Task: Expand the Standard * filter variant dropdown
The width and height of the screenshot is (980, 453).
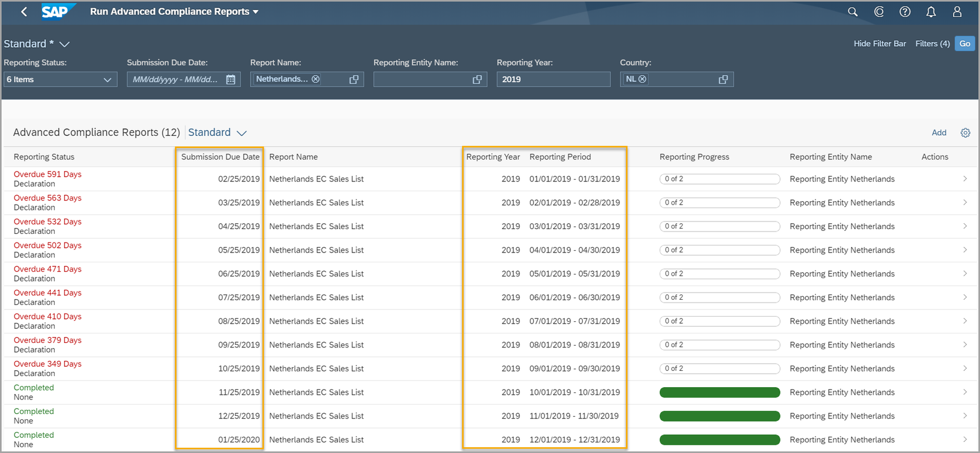Action: (65, 44)
